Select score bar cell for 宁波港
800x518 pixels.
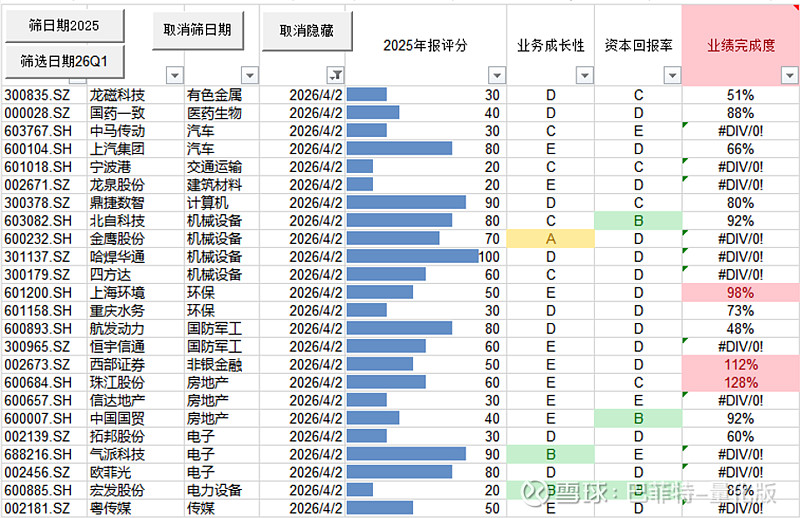pos(426,167)
